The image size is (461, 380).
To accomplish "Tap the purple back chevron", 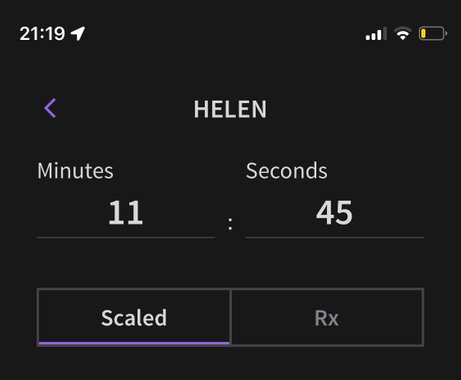I will click(x=50, y=108).
